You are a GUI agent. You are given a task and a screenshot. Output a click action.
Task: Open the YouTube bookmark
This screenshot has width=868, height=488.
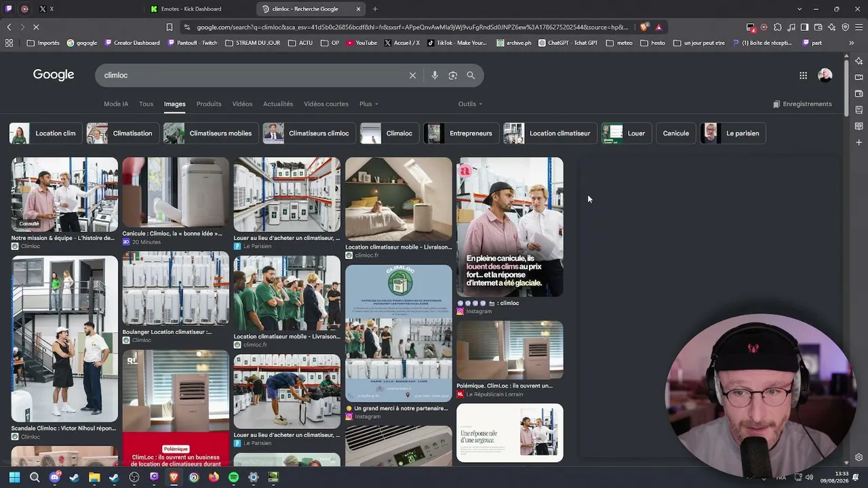[x=361, y=43]
